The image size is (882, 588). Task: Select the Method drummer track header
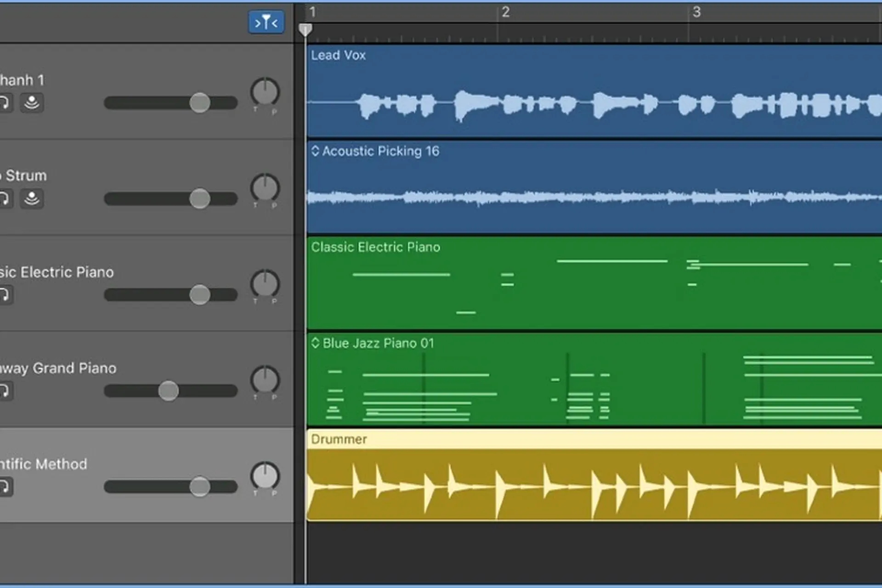(x=147, y=475)
